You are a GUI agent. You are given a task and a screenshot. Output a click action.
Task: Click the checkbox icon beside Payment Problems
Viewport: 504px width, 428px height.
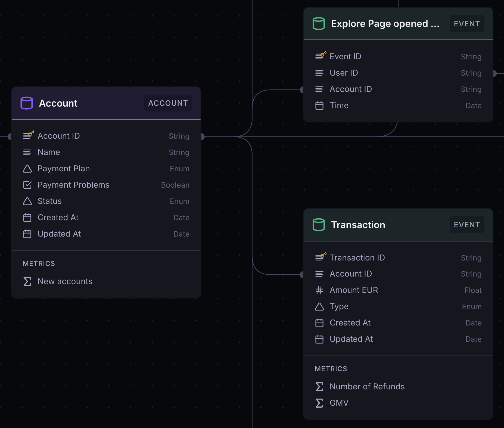[x=27, y=185]
